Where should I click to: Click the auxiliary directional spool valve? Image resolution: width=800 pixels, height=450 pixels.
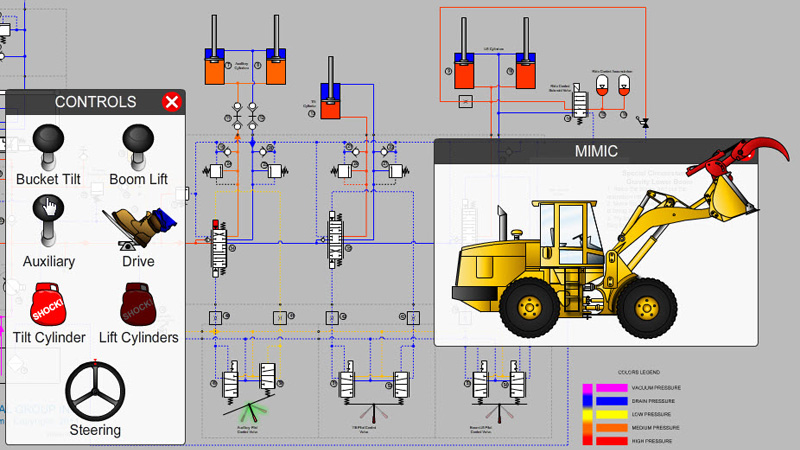(219, 248)
